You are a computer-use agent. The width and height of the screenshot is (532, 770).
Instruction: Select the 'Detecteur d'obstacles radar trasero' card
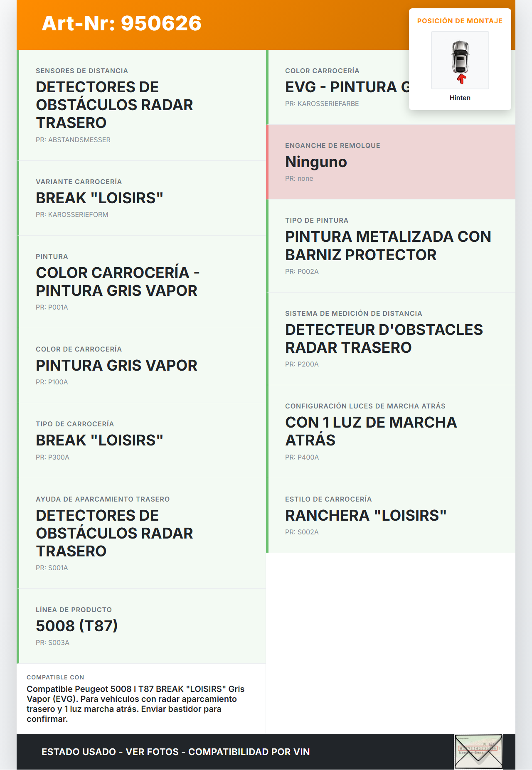click(x=391, y=339)
